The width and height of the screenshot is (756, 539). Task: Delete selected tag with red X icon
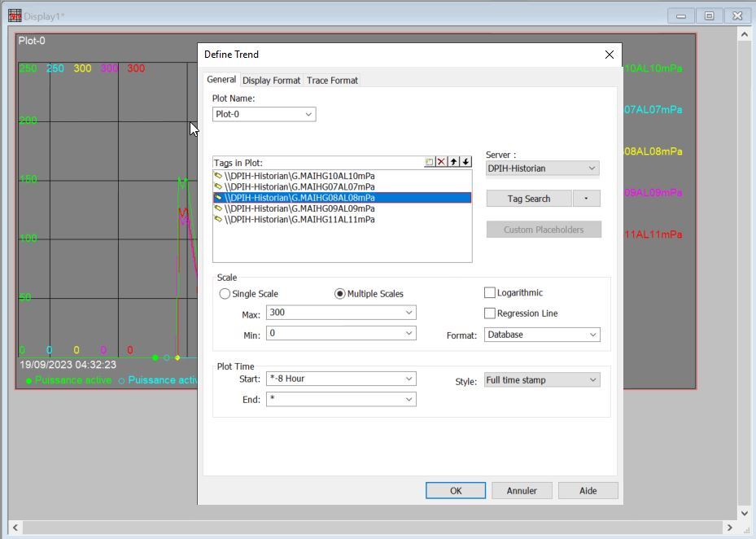coord(441,162)
